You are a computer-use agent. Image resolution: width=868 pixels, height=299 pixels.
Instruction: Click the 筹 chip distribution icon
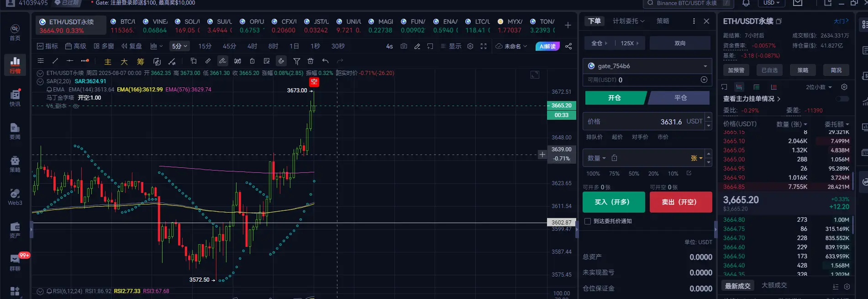point(141,61)
